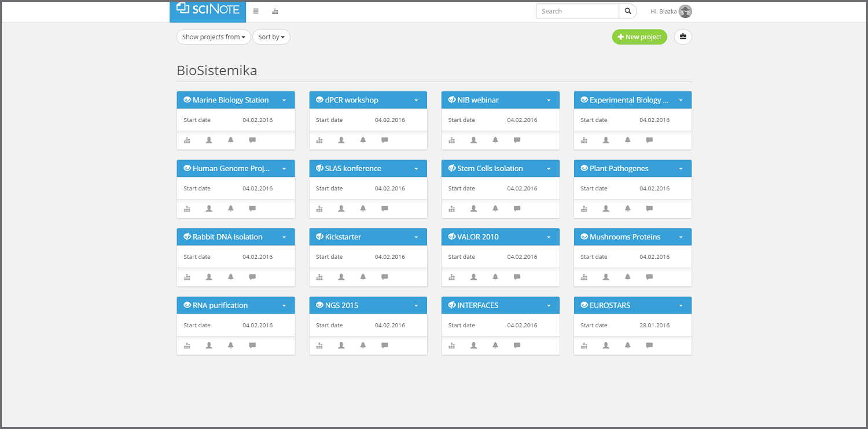Open the hamburger menu next to sciNote logo
This screenshot has width=868, height=429.
(x=255, y=11)
